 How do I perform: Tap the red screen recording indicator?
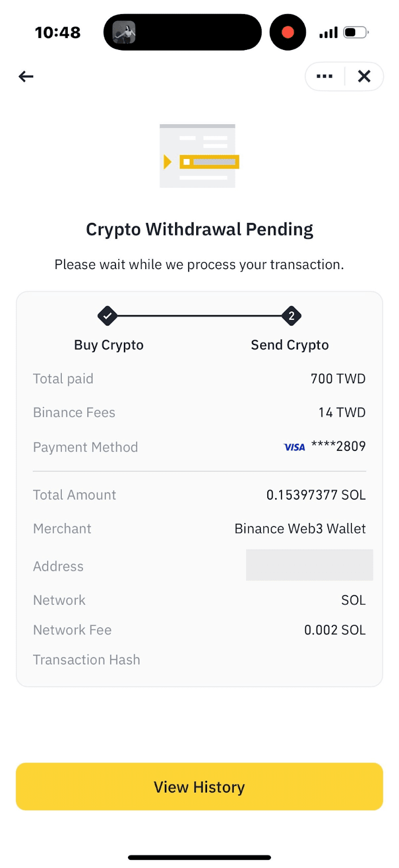pyautogui.click(x=288, y=33)
